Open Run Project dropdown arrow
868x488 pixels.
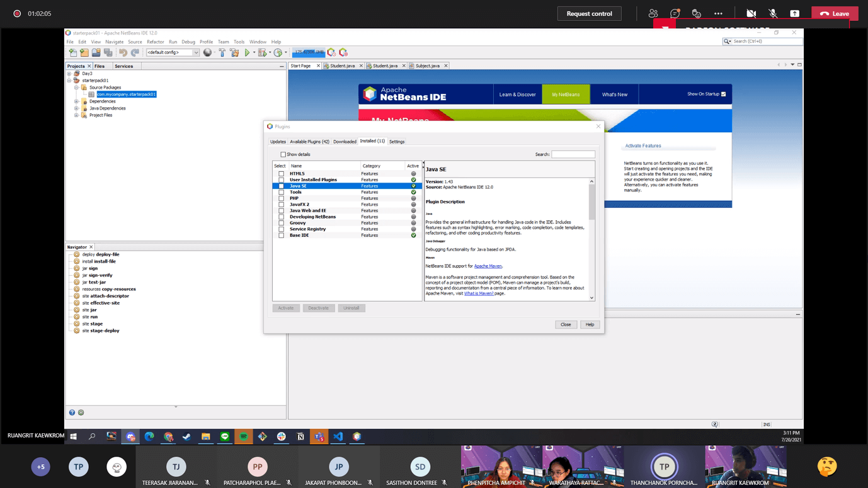pyautogui.click(x=254, y=52)
